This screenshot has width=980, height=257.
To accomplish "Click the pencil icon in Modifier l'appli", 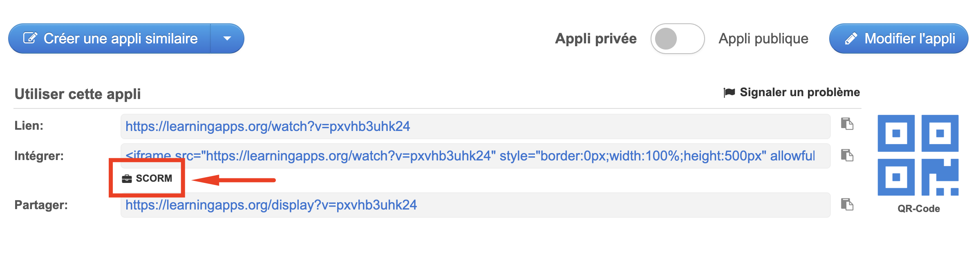I will 851,39.
